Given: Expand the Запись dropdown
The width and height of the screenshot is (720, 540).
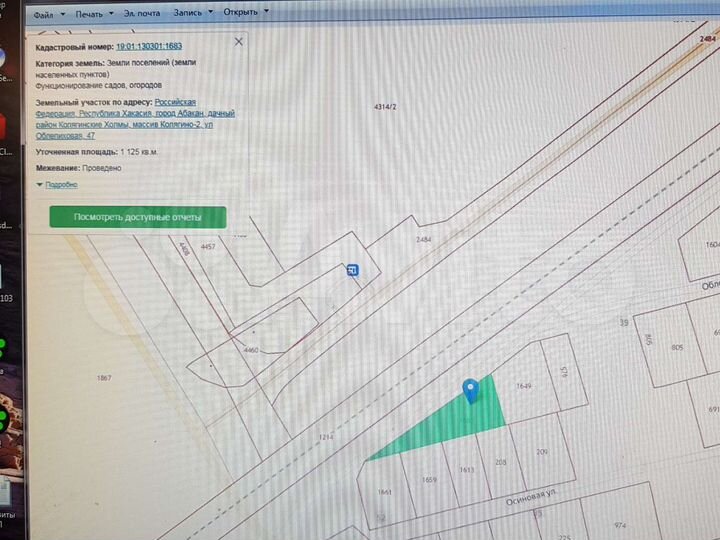Looking at the screenshot, I should 195,15.
